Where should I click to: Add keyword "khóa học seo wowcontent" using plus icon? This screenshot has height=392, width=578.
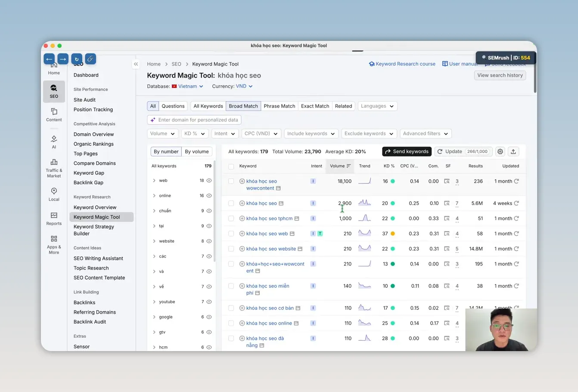click(x=242, y=181)
